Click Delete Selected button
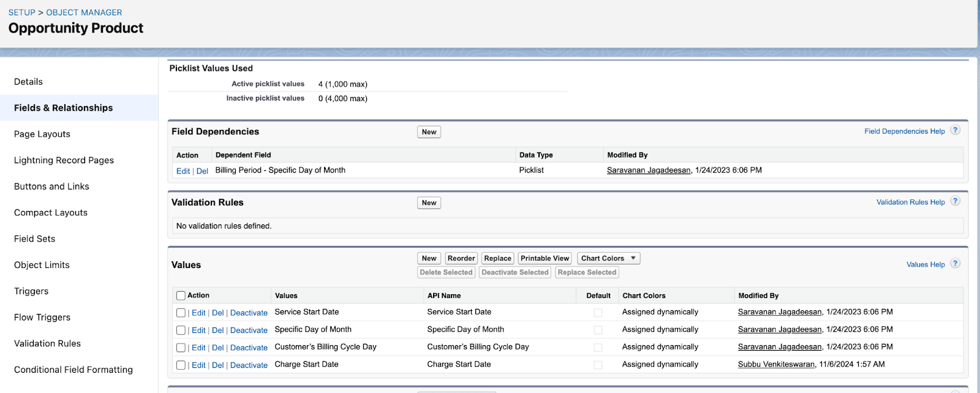Screen dimensions: 980x393 (446, 272)
